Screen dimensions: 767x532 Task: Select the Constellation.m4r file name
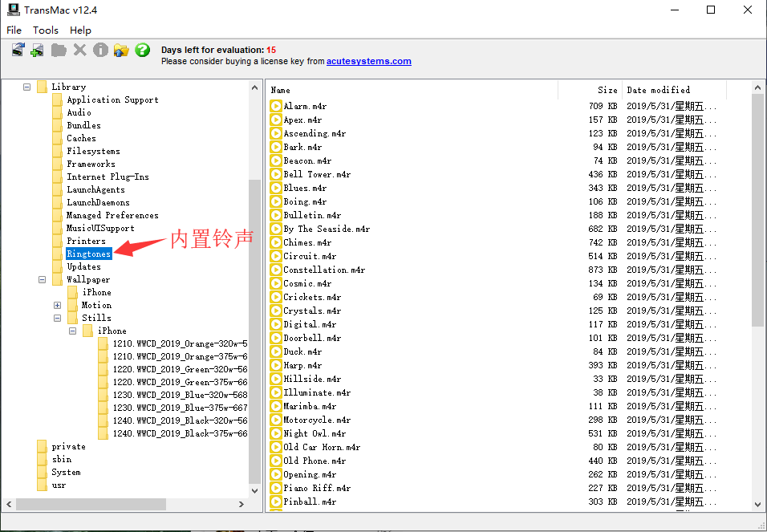(x=324, y=270)
